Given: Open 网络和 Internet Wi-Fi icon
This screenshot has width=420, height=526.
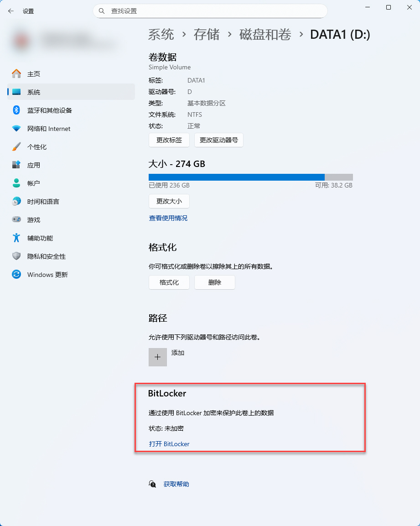Looking at the screenshot, I should click(16, 129).
